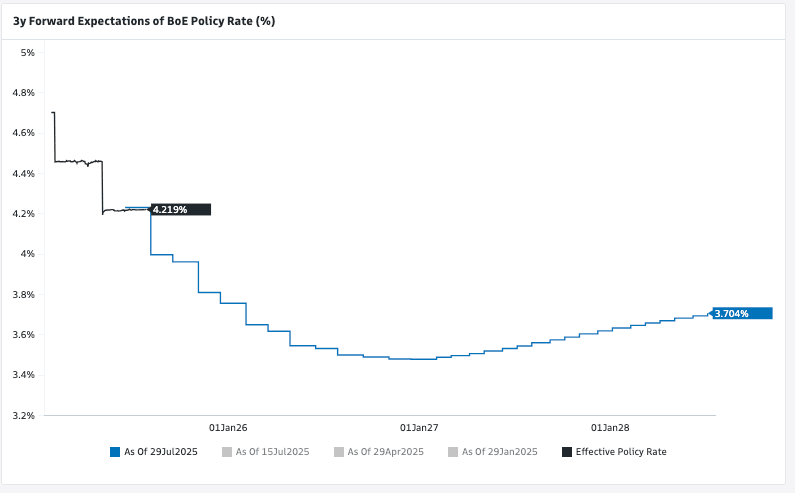Enable the "As Of 15Jul2025" legend text
795x493 pixels.
coord(272,452)
